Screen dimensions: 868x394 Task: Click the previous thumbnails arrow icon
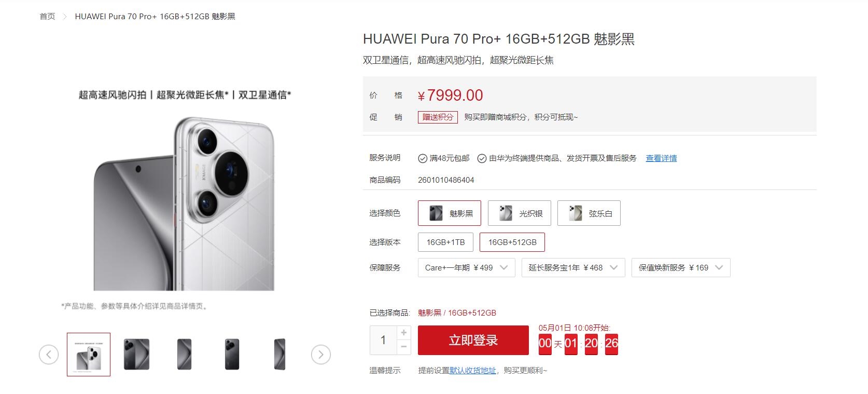click(49, 355)
